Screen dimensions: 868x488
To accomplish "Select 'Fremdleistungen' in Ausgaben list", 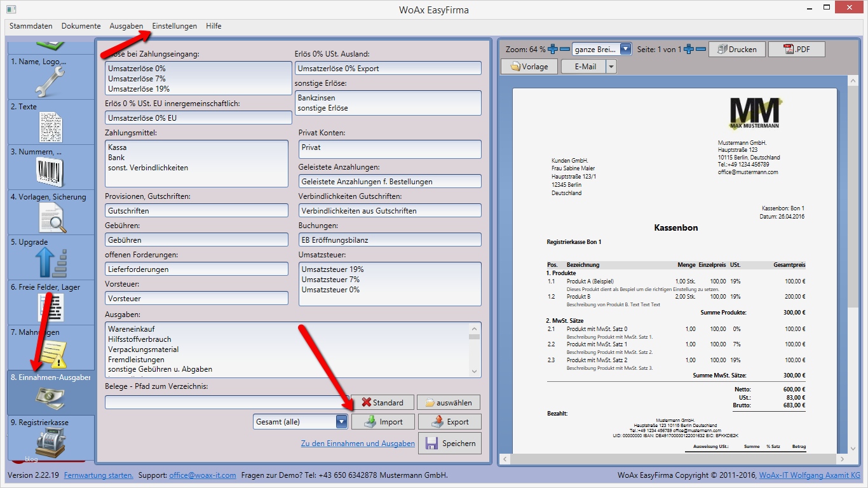I will [x=137, y=360].
